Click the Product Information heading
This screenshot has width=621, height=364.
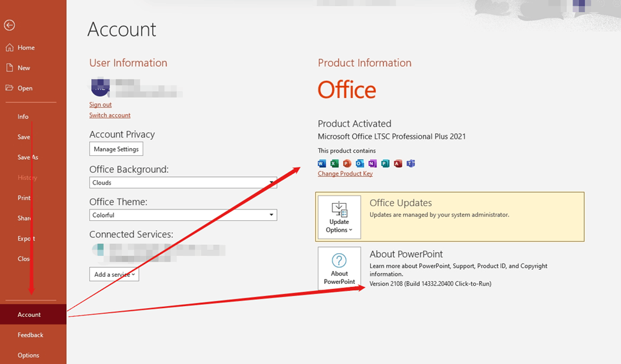(x=364, y=63)
